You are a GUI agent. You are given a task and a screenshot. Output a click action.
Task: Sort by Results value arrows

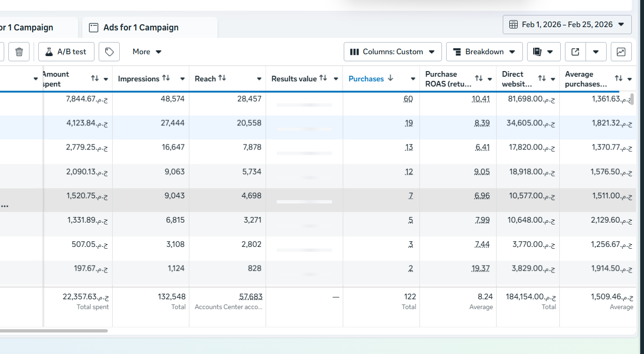tap(323, 79)
